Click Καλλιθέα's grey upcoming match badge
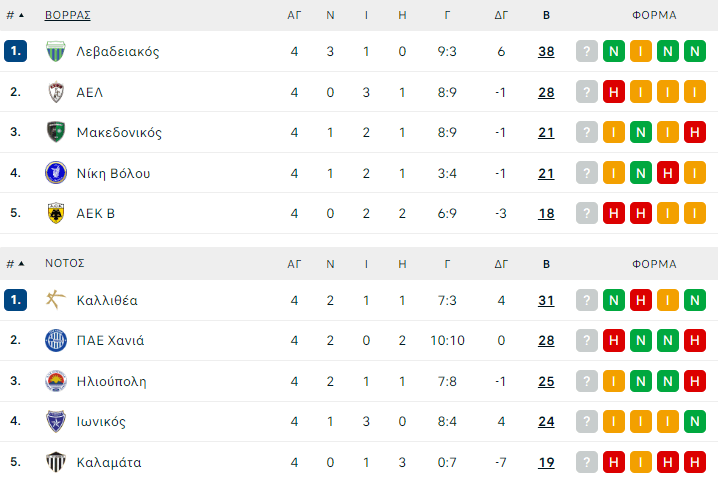 click(587, 299)
